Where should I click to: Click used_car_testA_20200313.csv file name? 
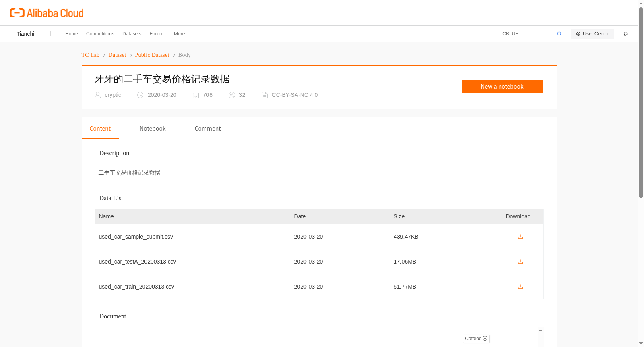click(x=138, y=262)
